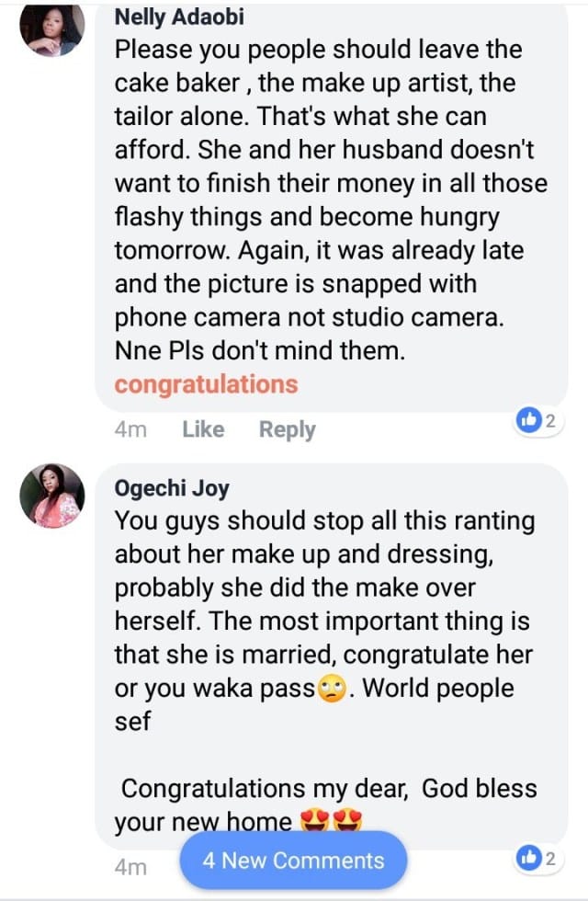
Task: Select Ogechi Joy's comment text about ranting
Action: pyautogui.click(x=323, y=588)
